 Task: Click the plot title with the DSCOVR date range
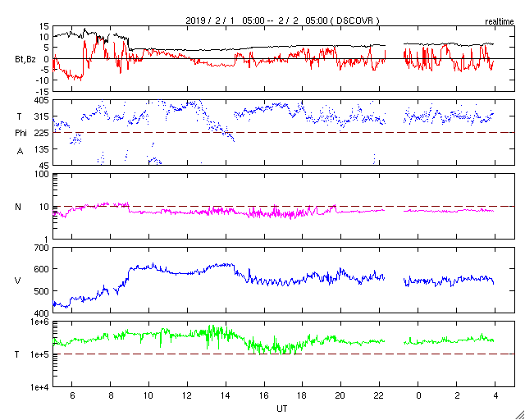tap(282, 21)
